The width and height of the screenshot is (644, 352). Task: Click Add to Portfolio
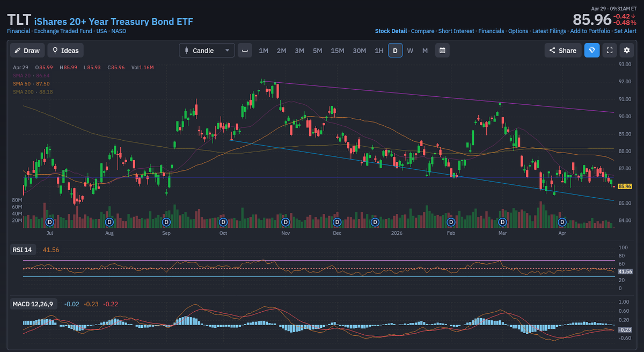point(590,31)
